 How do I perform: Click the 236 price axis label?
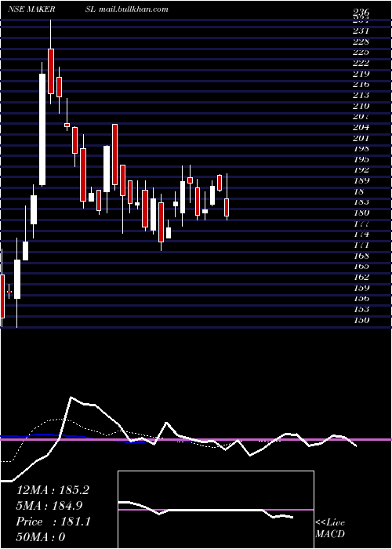361,13
